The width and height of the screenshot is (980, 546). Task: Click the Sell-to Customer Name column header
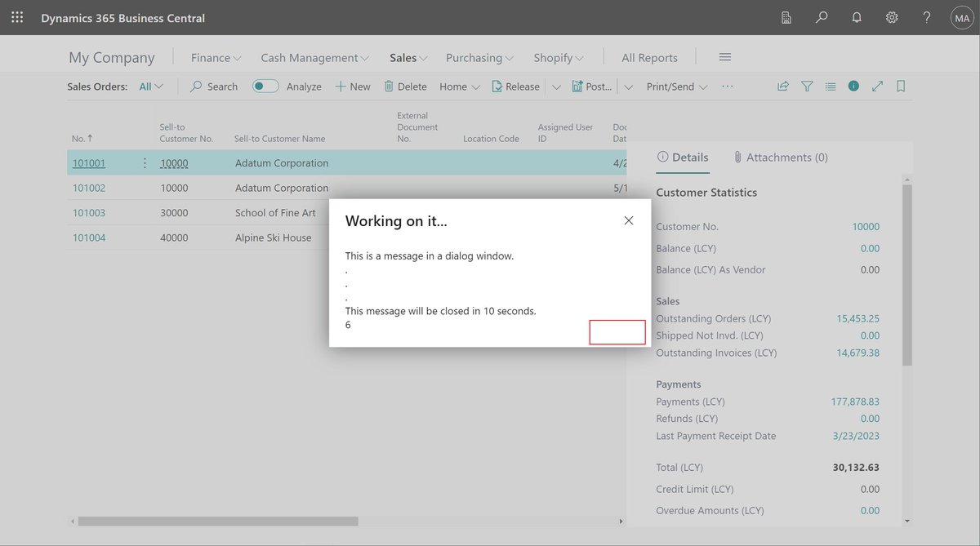click(x=279, y=139)
